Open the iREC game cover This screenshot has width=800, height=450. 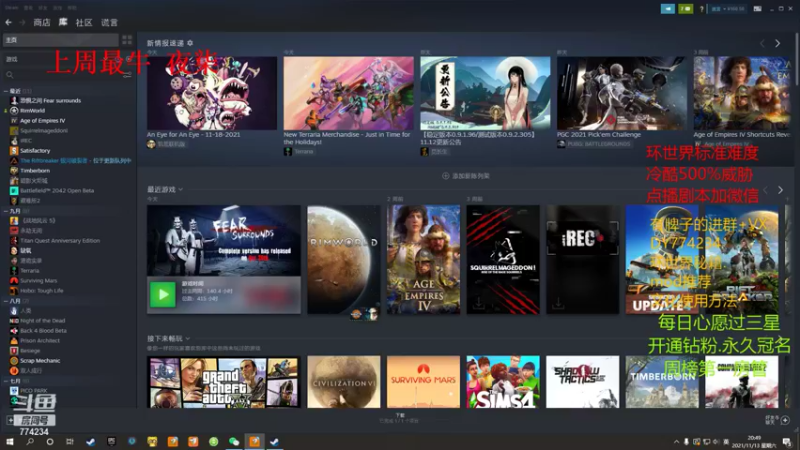tap(582, 259)
